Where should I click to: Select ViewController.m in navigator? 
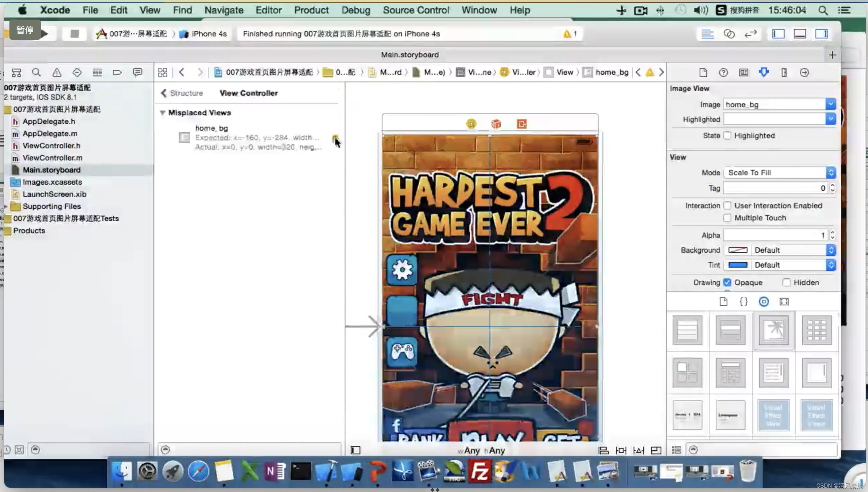pyautogui.click(x=52, y=158)
